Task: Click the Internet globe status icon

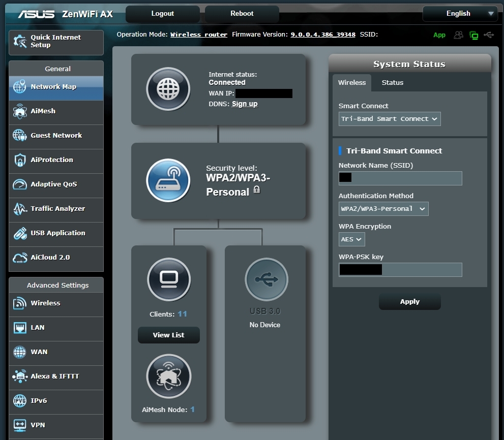Action: [x=168, y=89]
